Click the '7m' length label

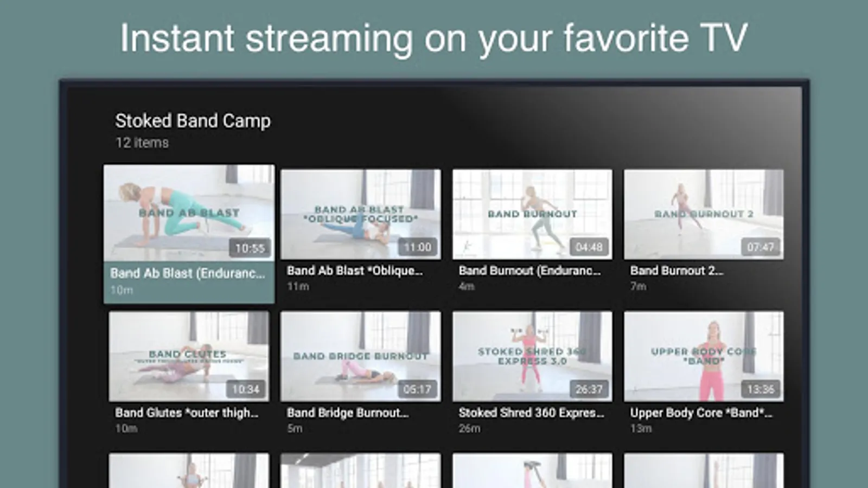[638, 286]
